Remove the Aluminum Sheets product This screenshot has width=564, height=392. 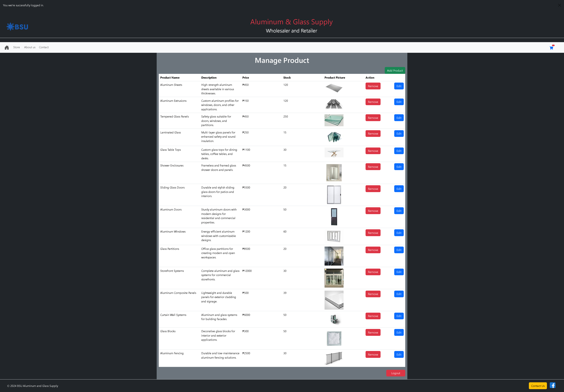click(x=373, y=86)
